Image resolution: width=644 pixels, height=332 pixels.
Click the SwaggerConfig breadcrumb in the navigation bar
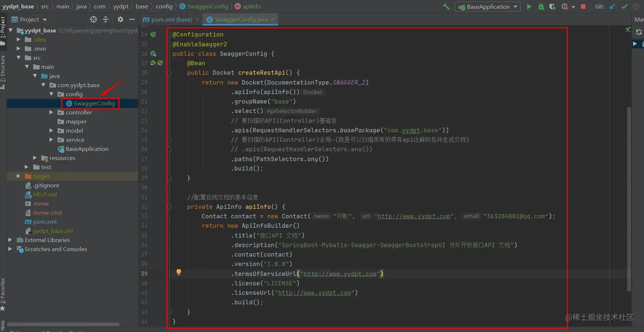(x=204, y=6)
